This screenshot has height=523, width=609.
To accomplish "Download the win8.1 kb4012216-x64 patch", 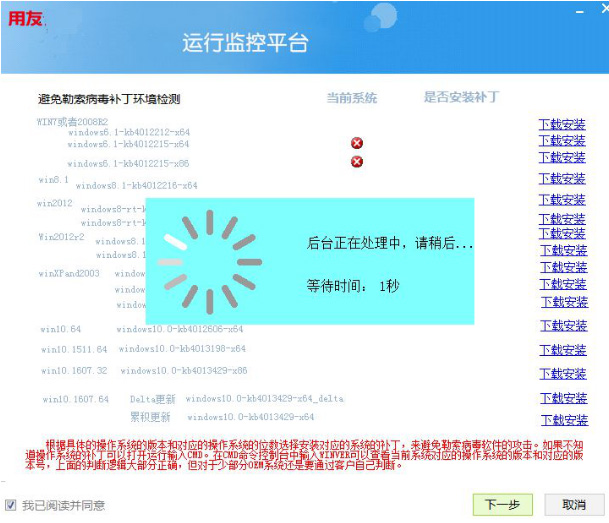I will [x=562, y=179].
